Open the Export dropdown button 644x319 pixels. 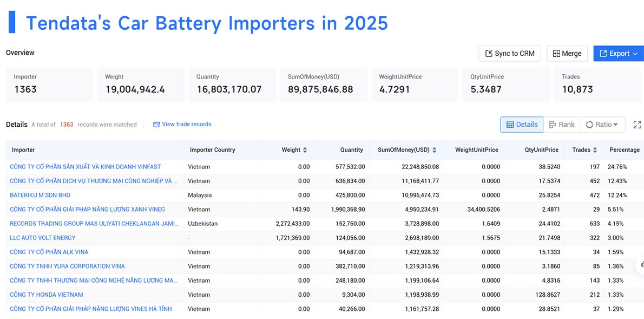pyautogui.click(x=619, y=54)
